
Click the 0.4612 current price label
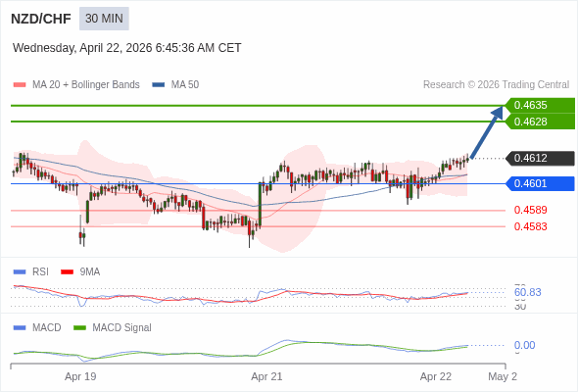tap(540, 158)
